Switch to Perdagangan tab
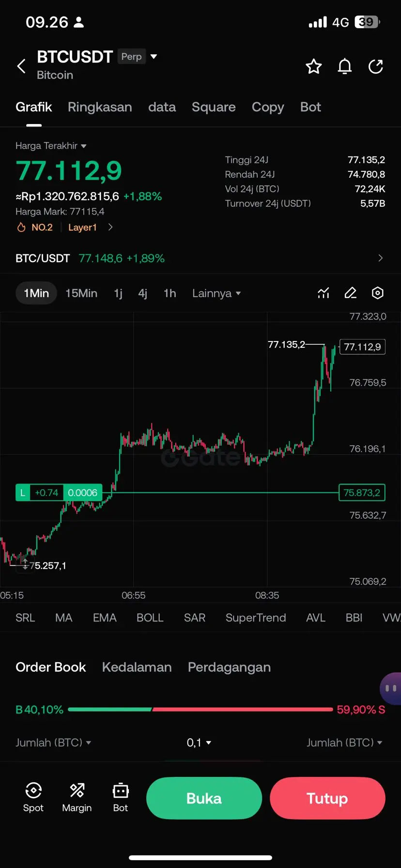Screen dimensions: 401x868 coord(229,667)
